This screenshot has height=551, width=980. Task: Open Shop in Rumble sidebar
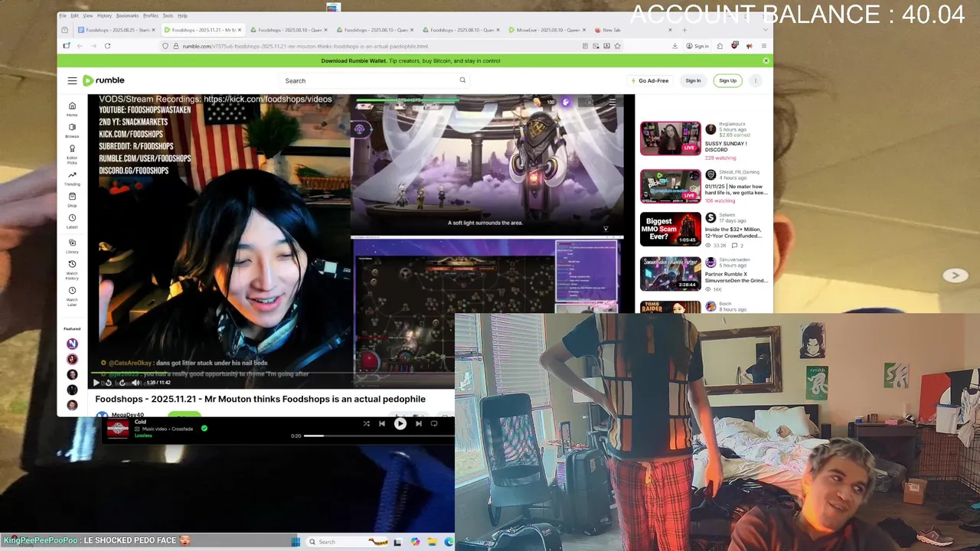tap(72, 200)
